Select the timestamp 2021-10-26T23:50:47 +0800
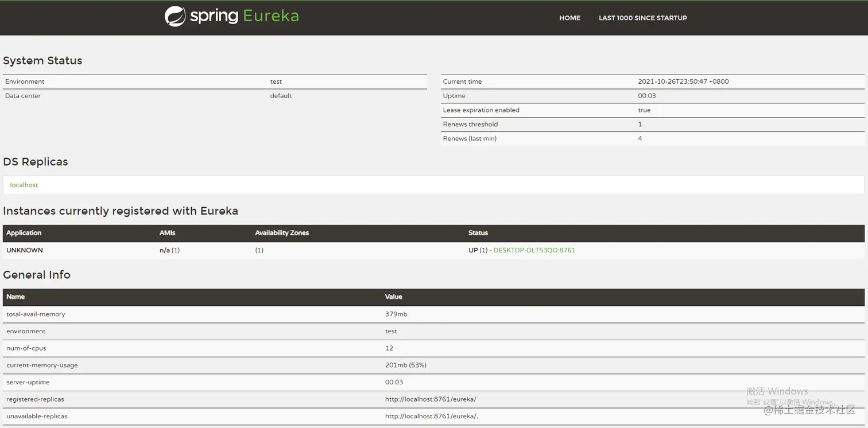This screenshot has height=428, width=868. [683, 81]
